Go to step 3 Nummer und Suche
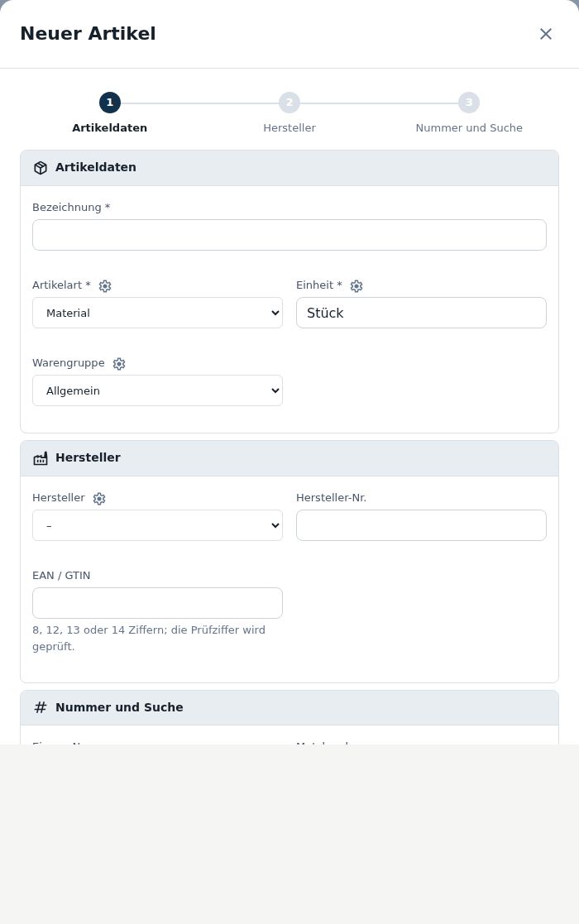Image resolution: width=579 pixels, height=924 pixels. pos(469,103)
